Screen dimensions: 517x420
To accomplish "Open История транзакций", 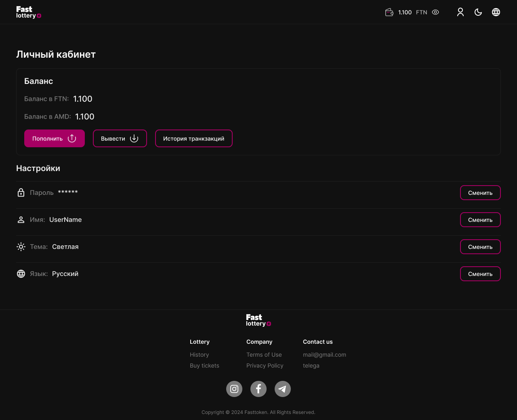I will (x=194, y=138).
